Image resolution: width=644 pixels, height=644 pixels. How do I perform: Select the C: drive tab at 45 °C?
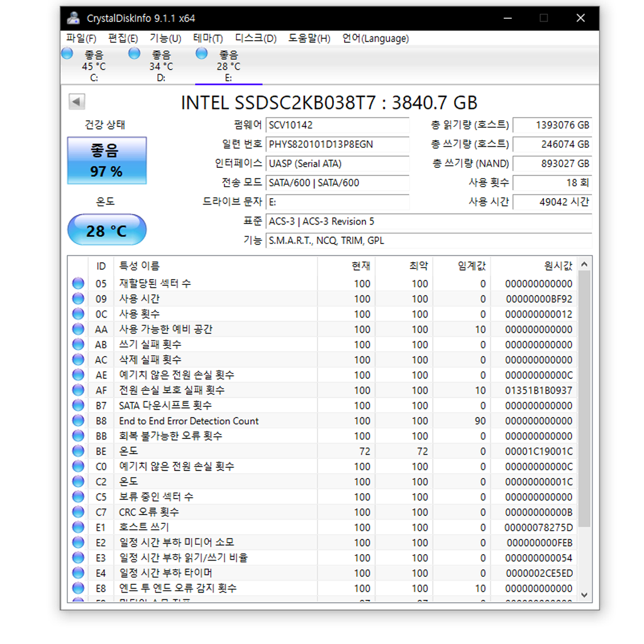94,65
